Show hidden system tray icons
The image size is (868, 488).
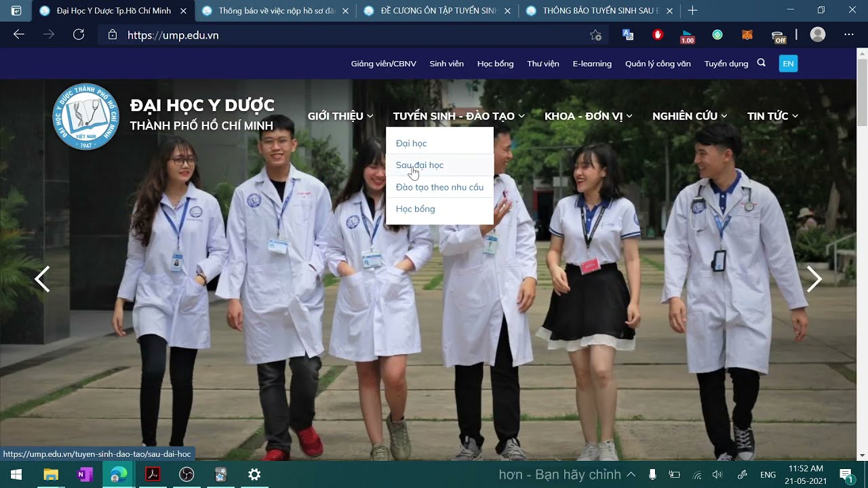631,474
